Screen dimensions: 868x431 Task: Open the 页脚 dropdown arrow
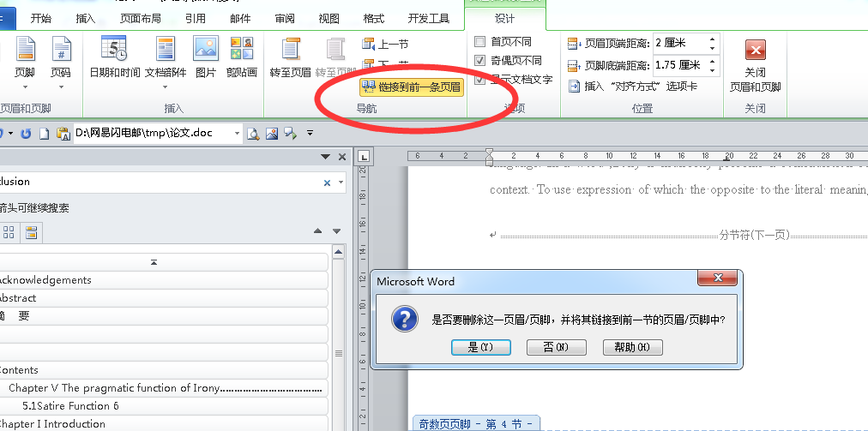coord(25,87)
